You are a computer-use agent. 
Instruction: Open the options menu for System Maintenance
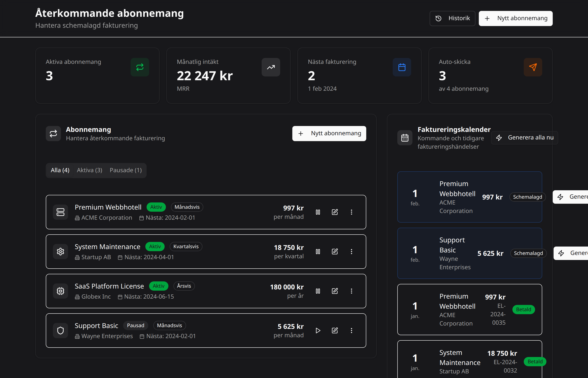[x=351, y=251]
